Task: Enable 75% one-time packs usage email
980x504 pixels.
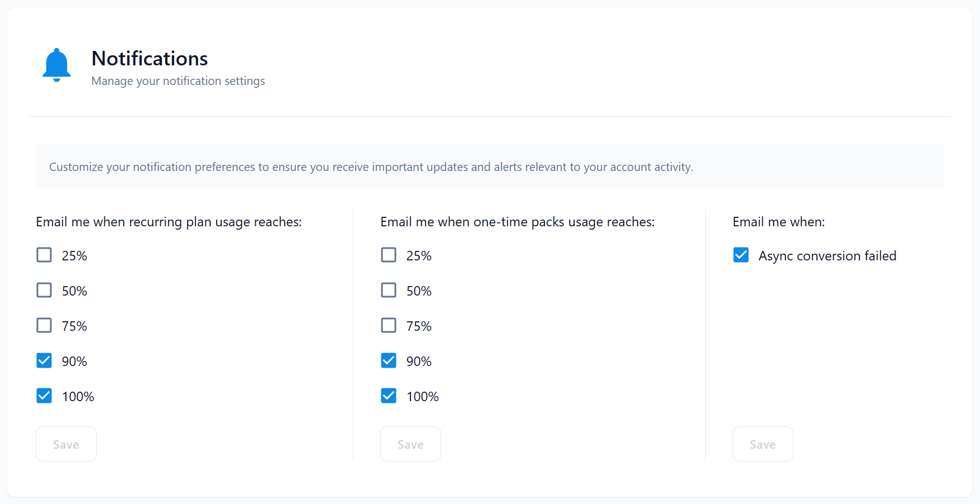Action: point(389,326)
